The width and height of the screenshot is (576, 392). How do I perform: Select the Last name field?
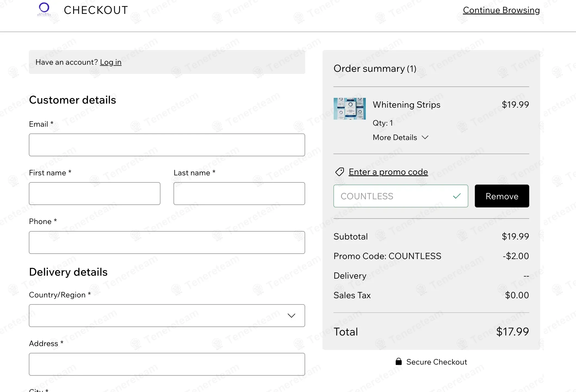pyautogui.click(x=239, y=194)
